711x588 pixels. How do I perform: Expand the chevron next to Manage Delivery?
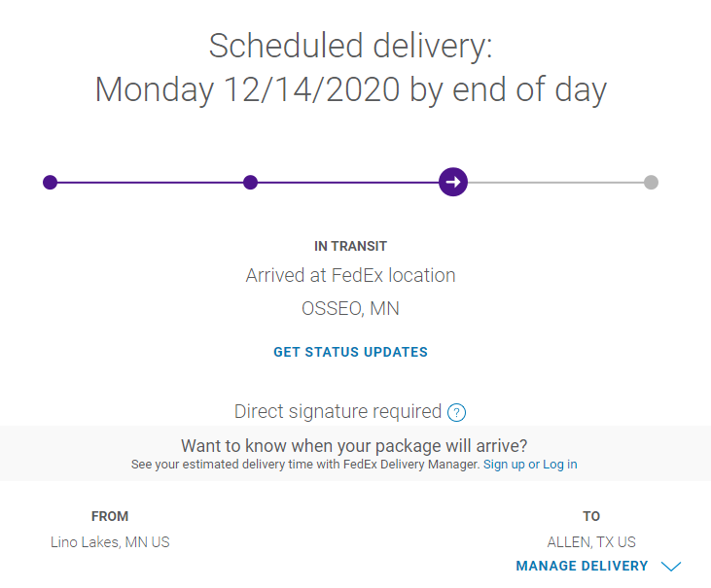671,567
